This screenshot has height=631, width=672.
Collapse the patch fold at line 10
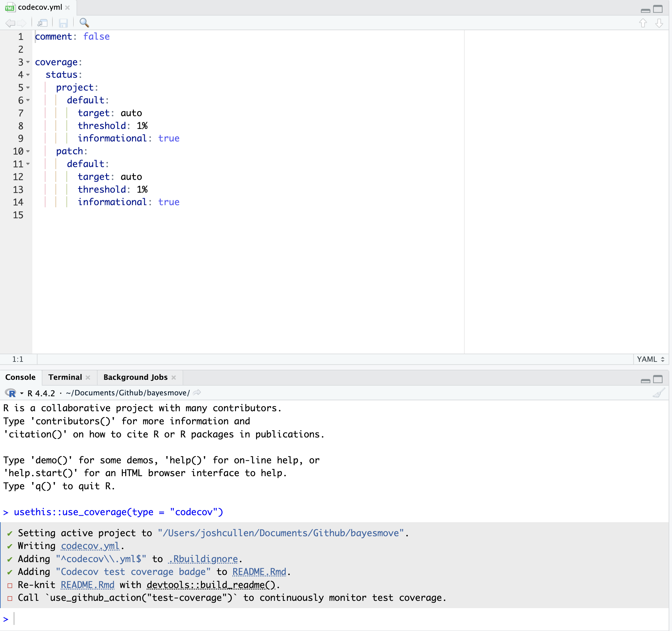28,151
